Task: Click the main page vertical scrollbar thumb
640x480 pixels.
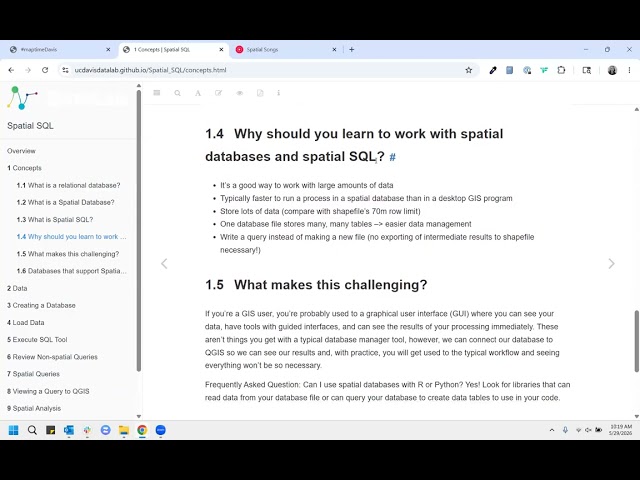Action: click(x=636, y=341)
